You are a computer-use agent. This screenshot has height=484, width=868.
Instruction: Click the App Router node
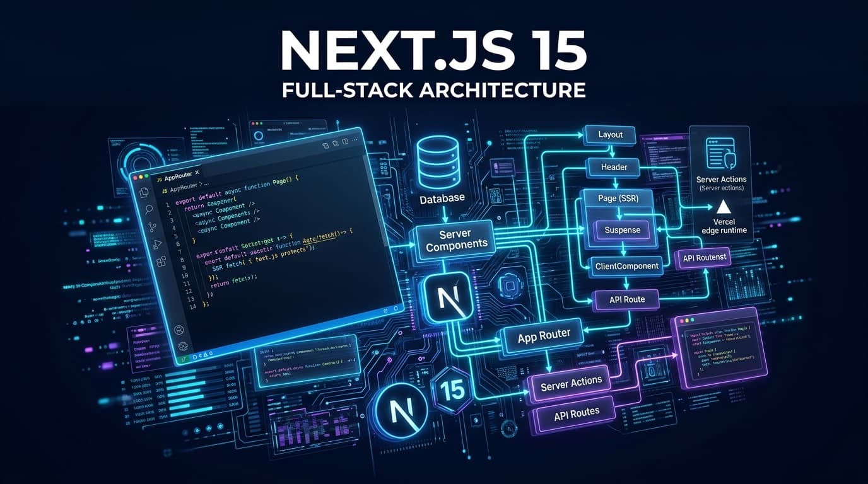point(544,337)
